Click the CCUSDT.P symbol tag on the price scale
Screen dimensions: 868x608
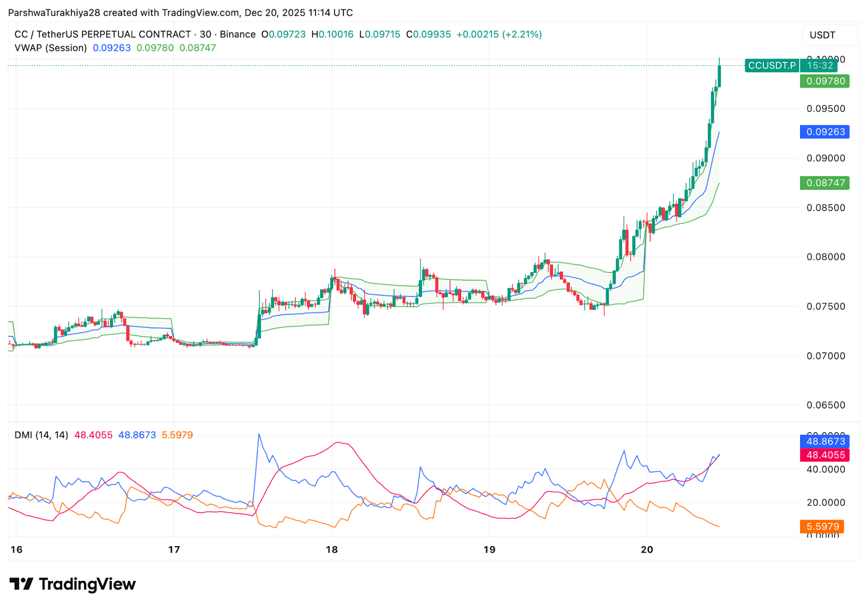point(771,66)
